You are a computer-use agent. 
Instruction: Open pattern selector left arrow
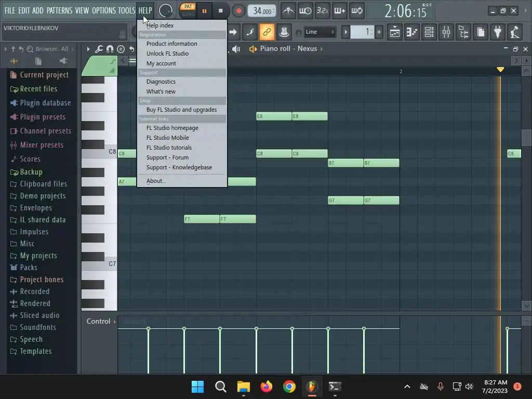point(345,32)
